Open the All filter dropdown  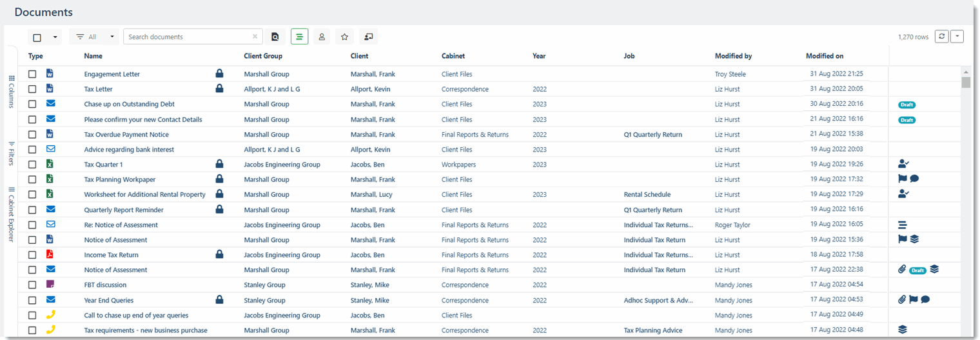(94, 37)
